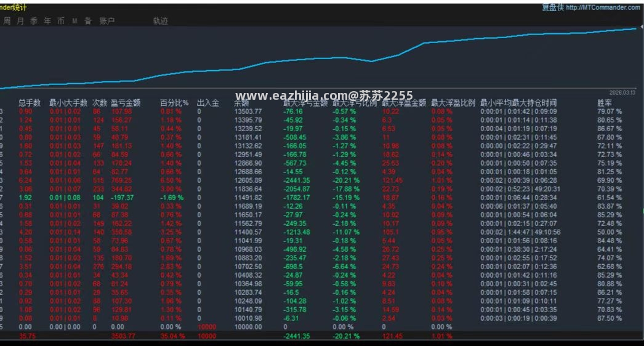Viewport: 644px width, 346px height.
Task: Click the 余额 column header
Action: [x=242, y=103]
